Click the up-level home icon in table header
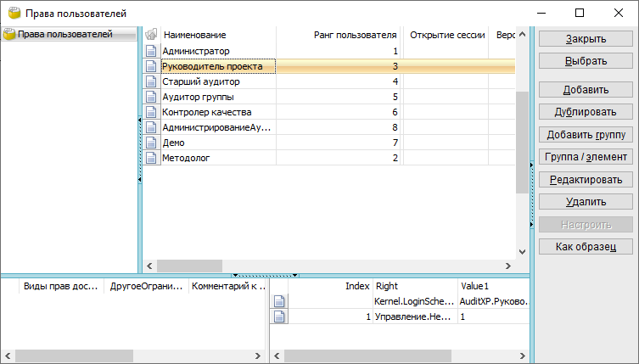Image resolution: width=639 pixels, height=364 pixels. coord(151,35)
